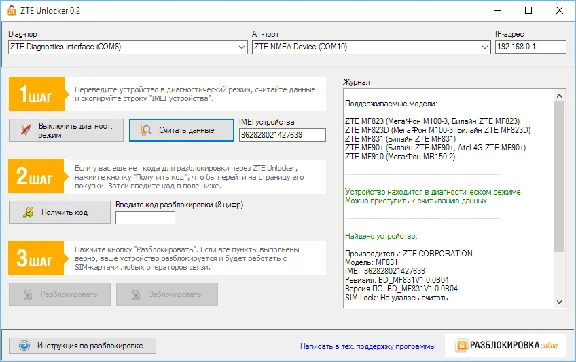Maximize the ZTE Unlocker window

(x=528, y=10)
